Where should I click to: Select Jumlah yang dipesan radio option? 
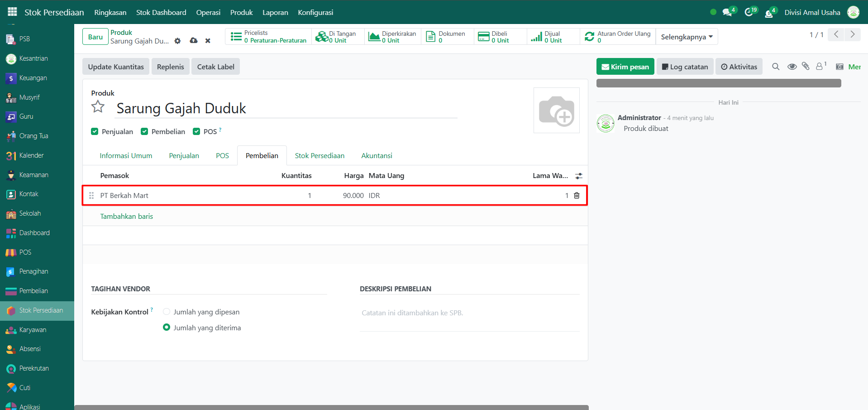pos(167,312)
